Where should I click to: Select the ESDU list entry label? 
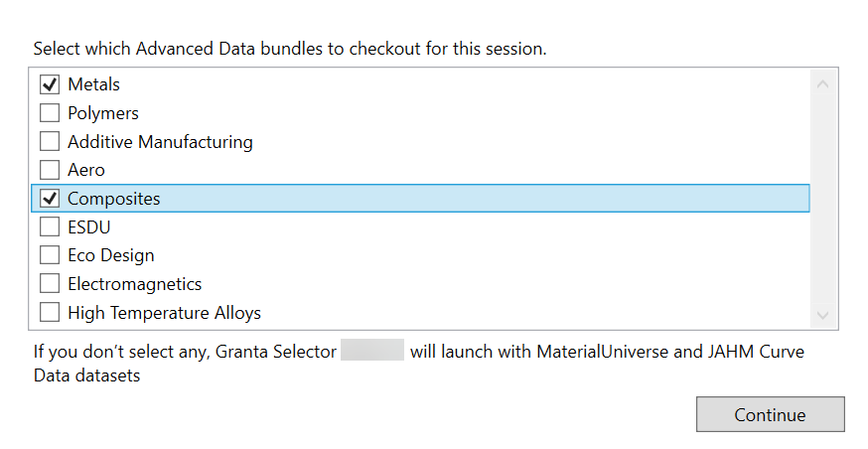click(x=89, y=227)
